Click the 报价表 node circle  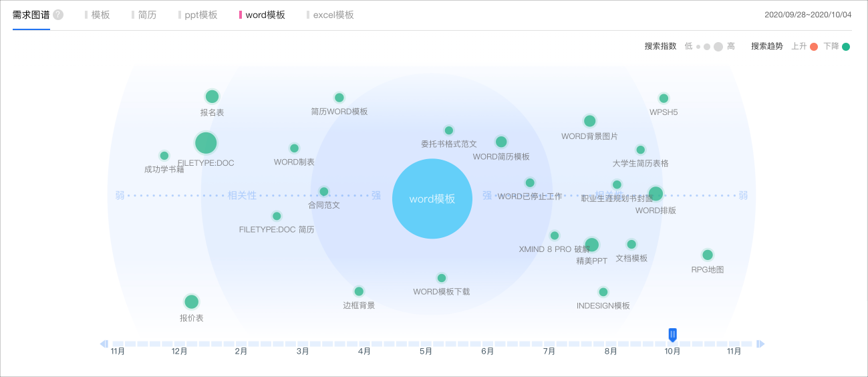click(192, 301)
